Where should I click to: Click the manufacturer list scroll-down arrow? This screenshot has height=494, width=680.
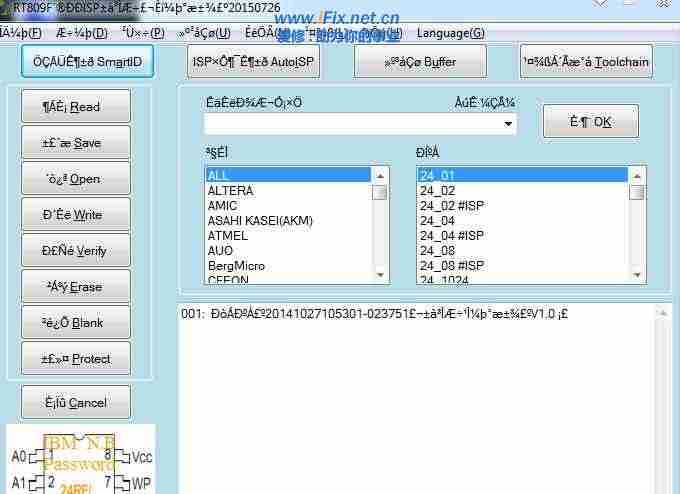[380, 274]
